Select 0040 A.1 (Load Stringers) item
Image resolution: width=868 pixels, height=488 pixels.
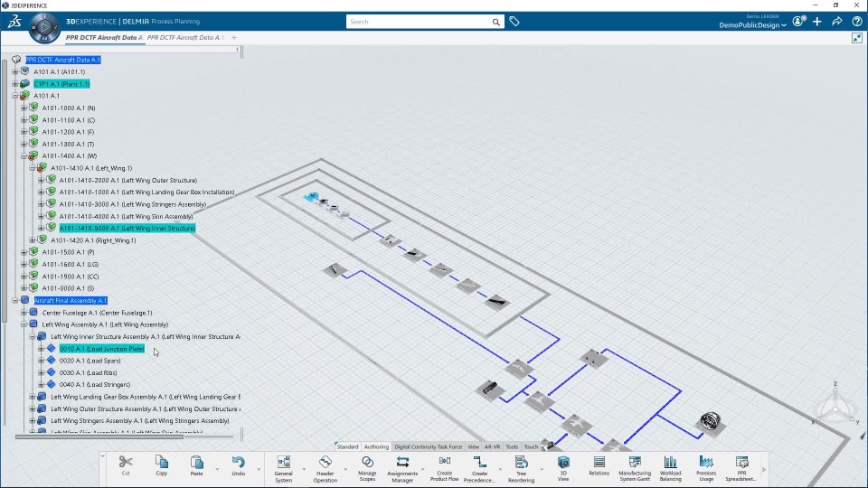point(95,385)
